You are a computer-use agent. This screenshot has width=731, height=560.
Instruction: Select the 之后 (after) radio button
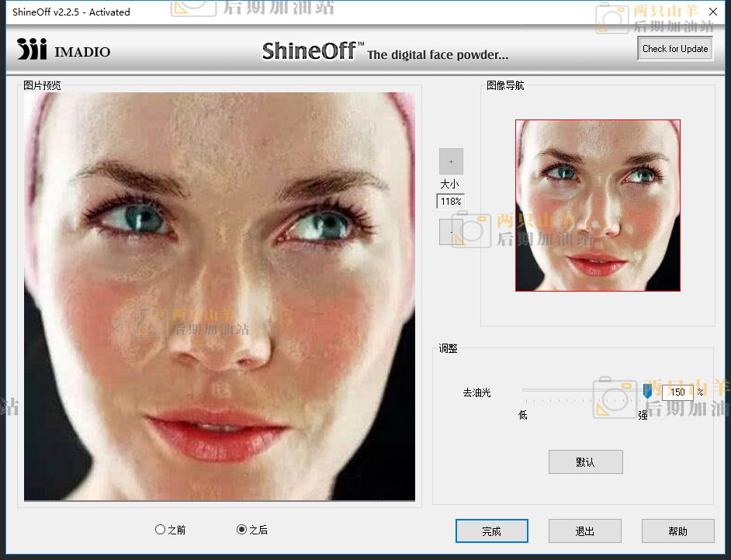point(242,530)
